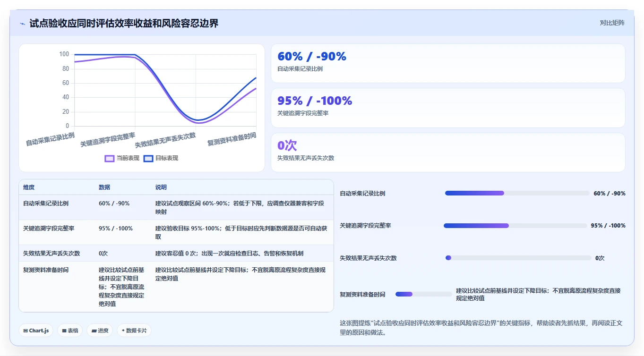Image resolution: width=644 pixels, height=356 pixels.
Task: Click the 数据卡片 tag chip
Action: pyautogui.click(x=134, y=331)
